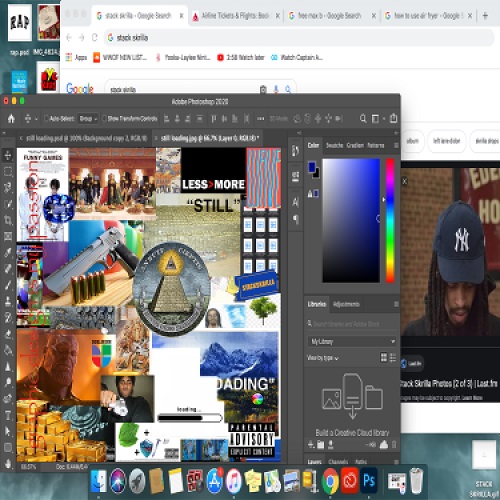Select the Hand tool in Photoshop
The width and height of the screenshot is (500, 500).
click(x=8, y=464)
